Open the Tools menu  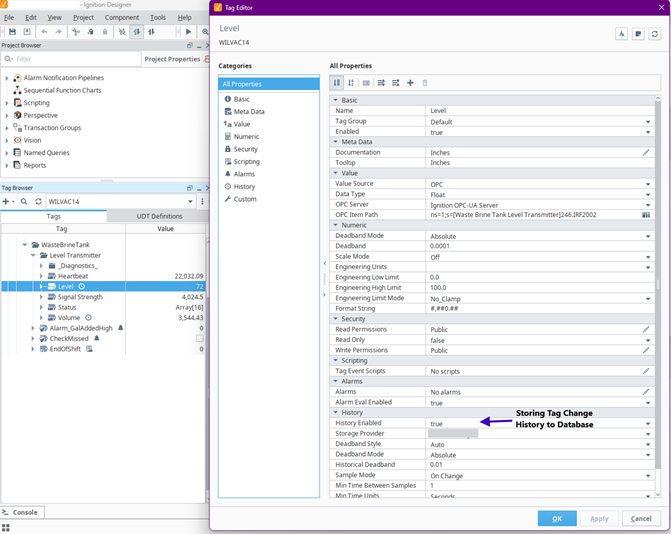pos(158,17)
